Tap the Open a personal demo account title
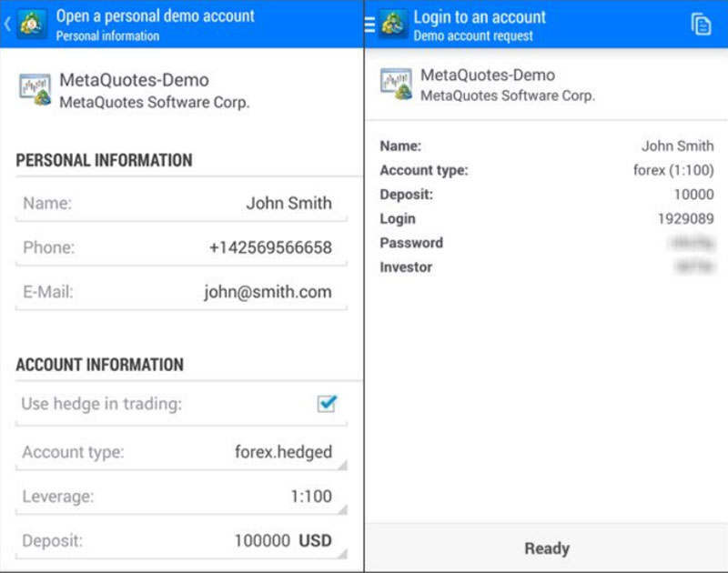728x573 pixels. [x=155, y=16]
